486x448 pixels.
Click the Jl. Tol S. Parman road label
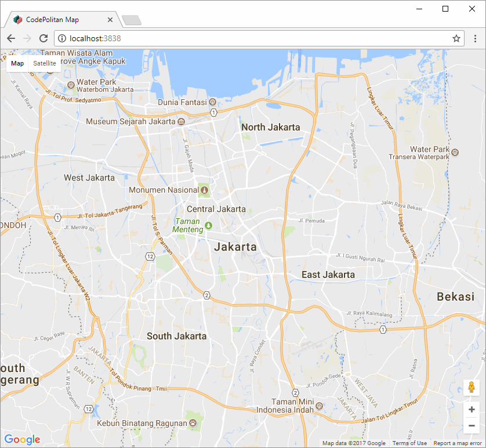[161, 235]
